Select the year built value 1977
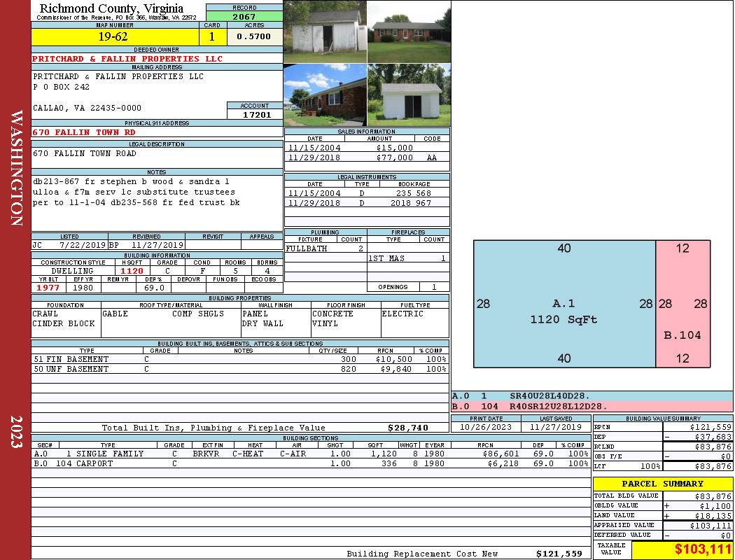735x560 pixels. [48, 288]
